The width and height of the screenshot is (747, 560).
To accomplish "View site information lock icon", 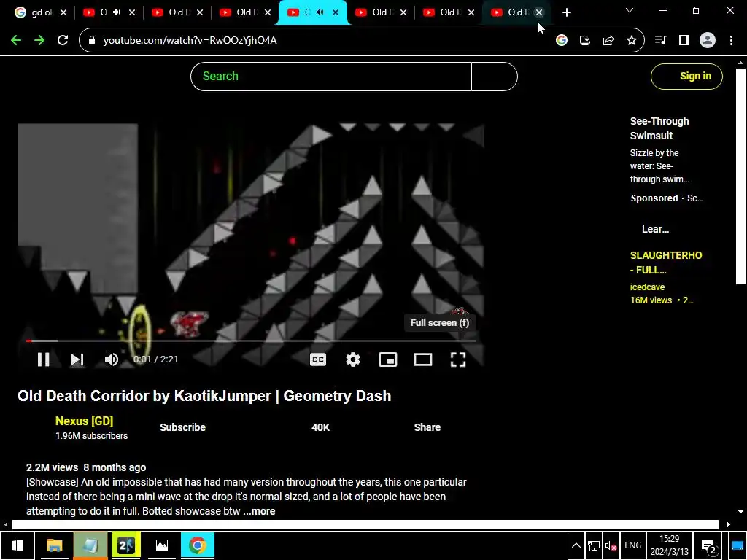I will pos(91,41).
